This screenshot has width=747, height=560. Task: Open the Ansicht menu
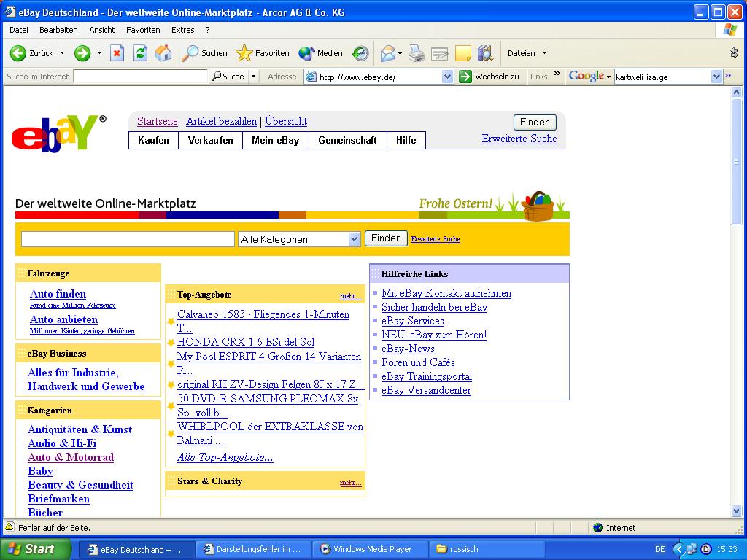pyautogui.click(x=102, y=29)
